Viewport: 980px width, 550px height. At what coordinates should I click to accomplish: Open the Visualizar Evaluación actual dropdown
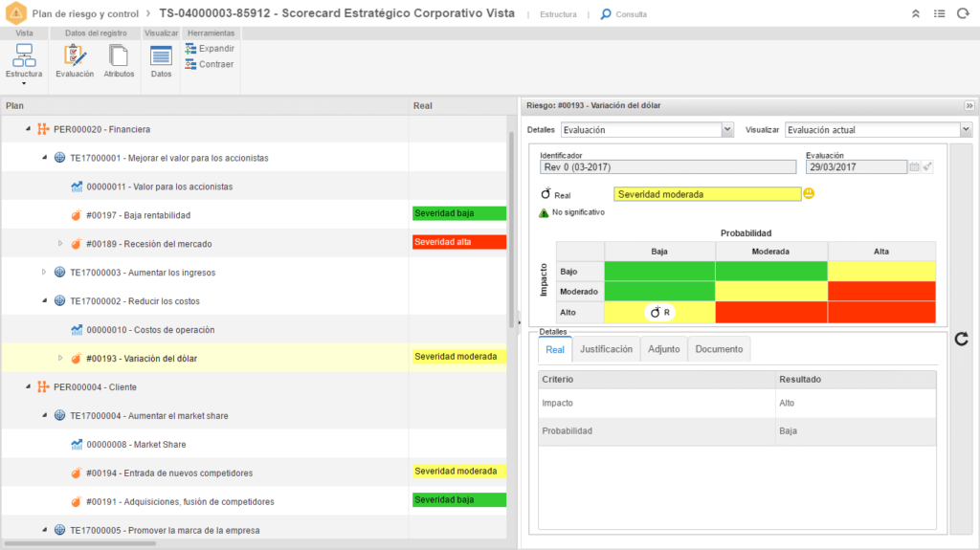point(879,130)
